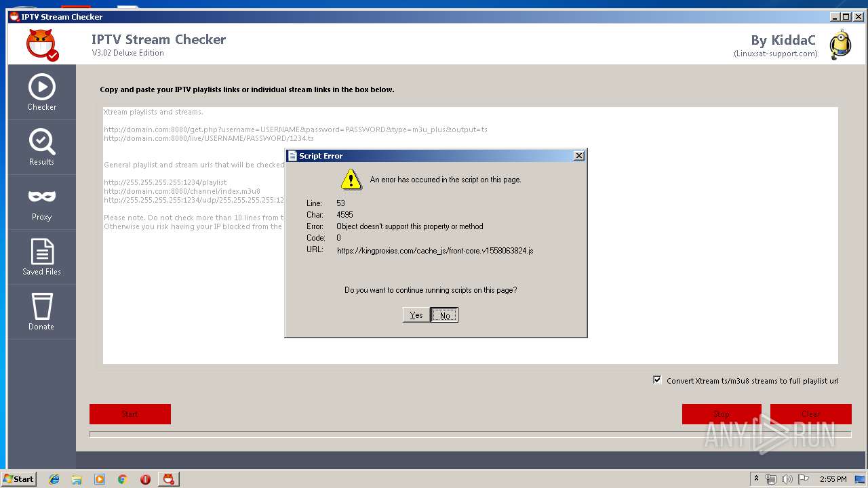Open Windows Explorer folder from taskbar

(x=77, y=479)
